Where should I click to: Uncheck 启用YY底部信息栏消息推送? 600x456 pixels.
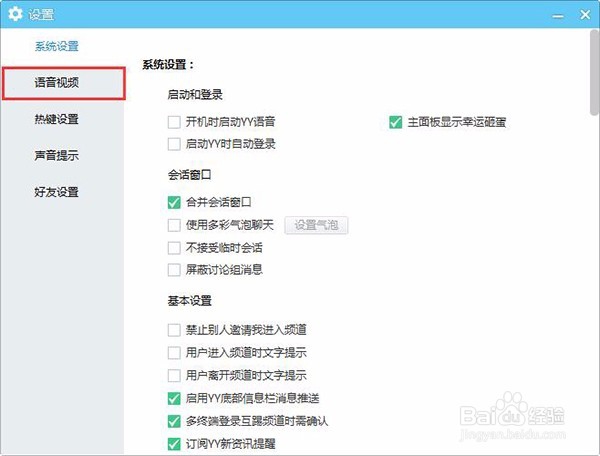tap(174, 399)
